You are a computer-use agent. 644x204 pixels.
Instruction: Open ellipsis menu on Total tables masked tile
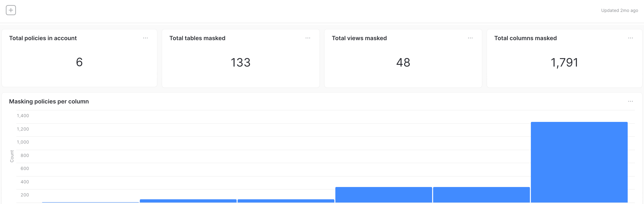coord(308,38)
